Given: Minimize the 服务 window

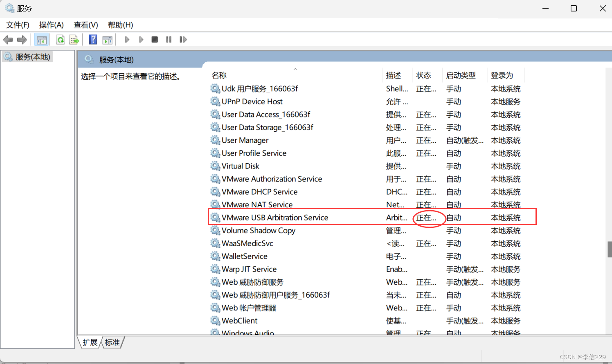Looking at the screenshot, I should coord(545,9).
